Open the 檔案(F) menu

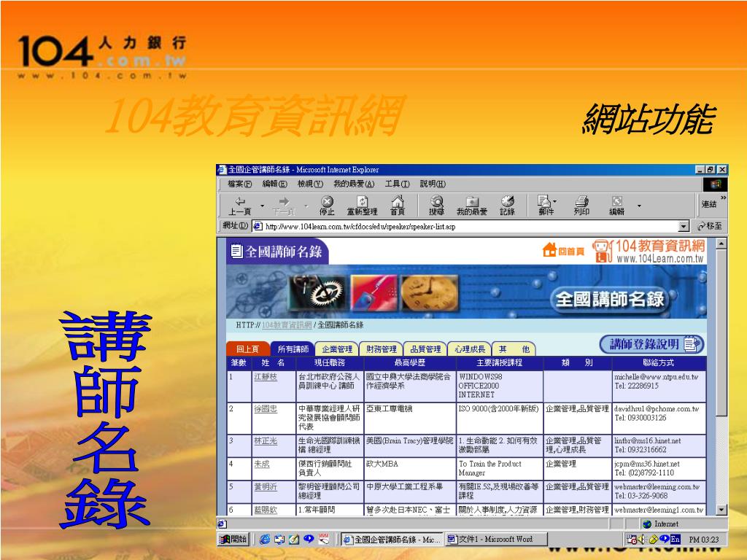click(x=239, y=184)
